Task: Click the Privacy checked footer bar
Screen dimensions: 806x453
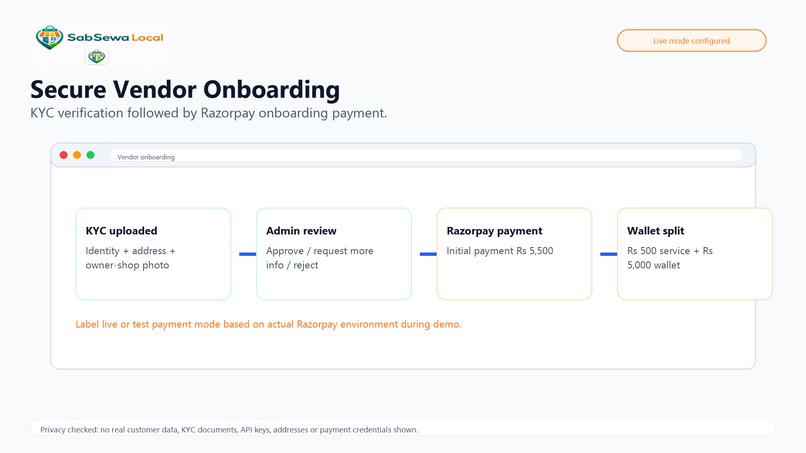Action: pos(403,429)
